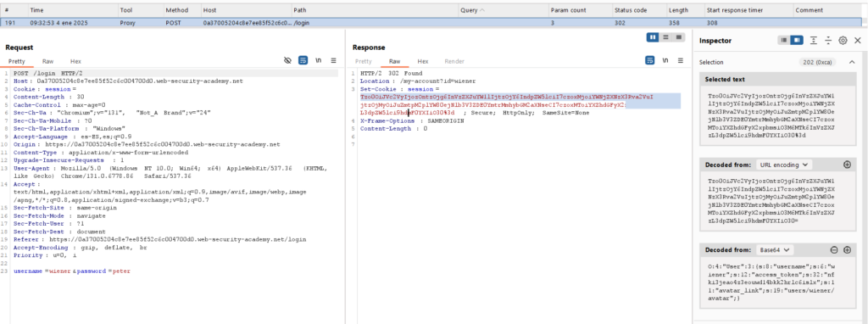The width and height of the screenshot is (868, 324).
Task: Select history row 191 POST /login
Action: pos(431,23)
